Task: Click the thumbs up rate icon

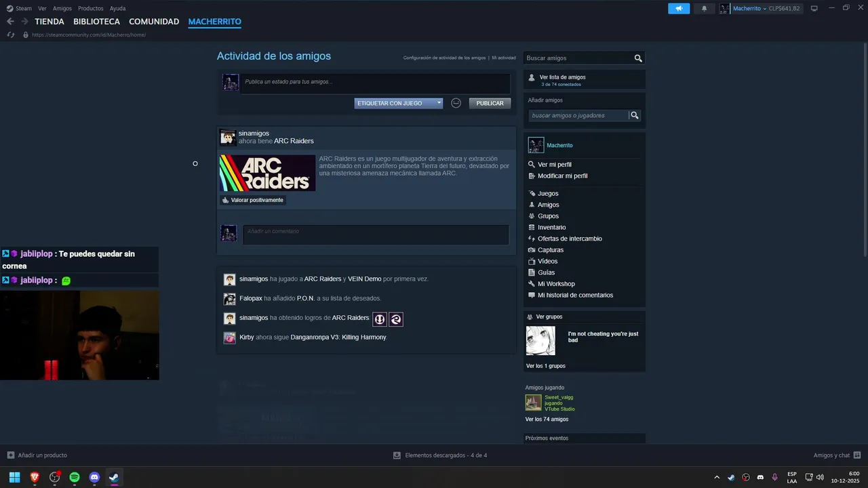Action: pos(225,200)
